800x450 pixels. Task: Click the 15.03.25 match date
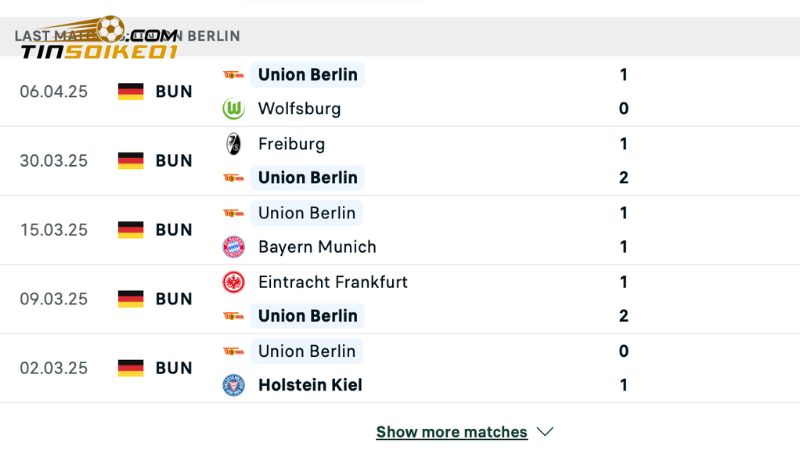pyautogui.click(x=54, y=229)
